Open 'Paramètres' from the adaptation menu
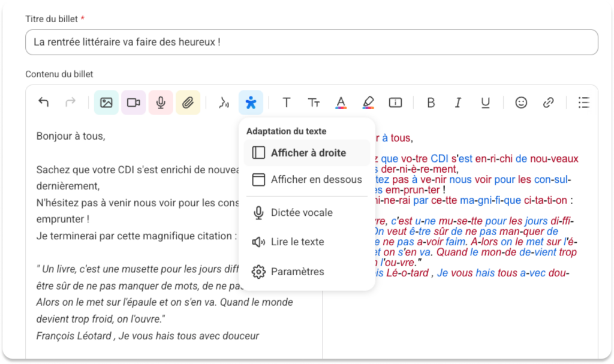The height and width of the screenshot is (364, 614). pyautogui.click(x=297, y=272)
